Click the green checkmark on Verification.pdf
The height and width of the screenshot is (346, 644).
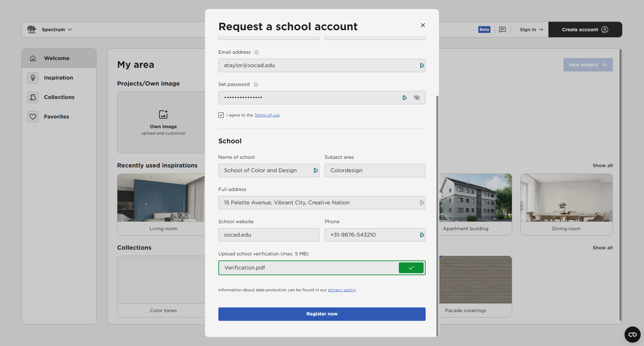pos(411,267)
